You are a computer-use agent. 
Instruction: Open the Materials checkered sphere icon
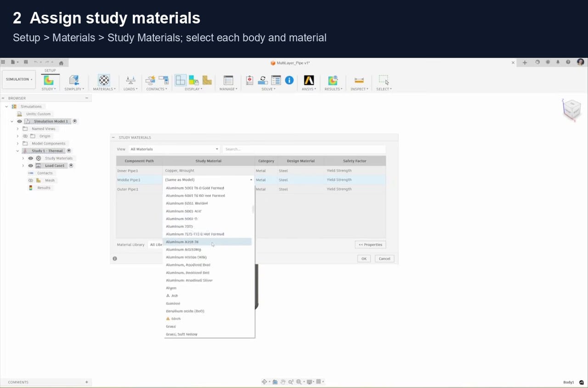point(104,80)
